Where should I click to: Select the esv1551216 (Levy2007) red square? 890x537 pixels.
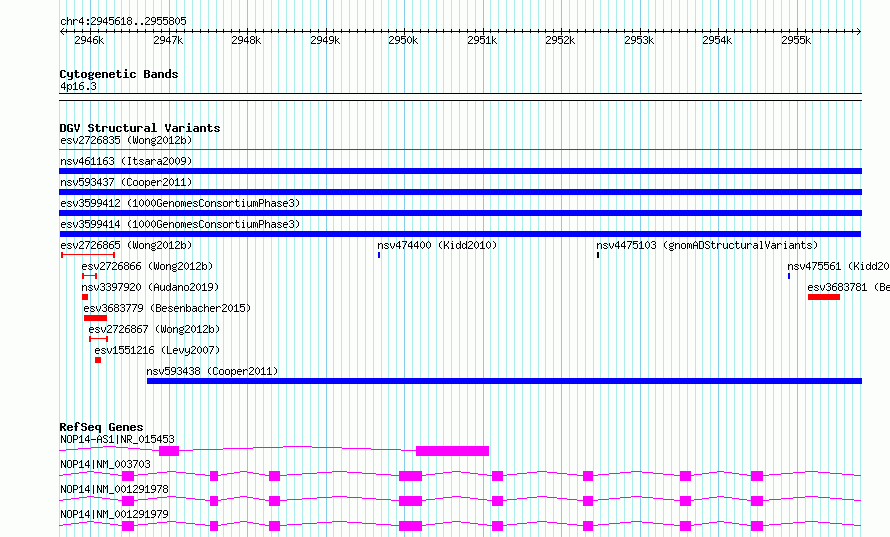pos(98,360)
